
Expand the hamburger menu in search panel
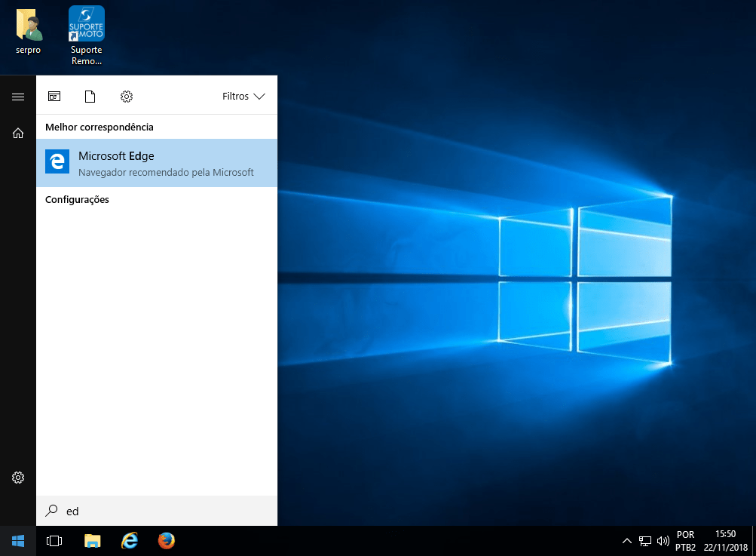(18, 97)
